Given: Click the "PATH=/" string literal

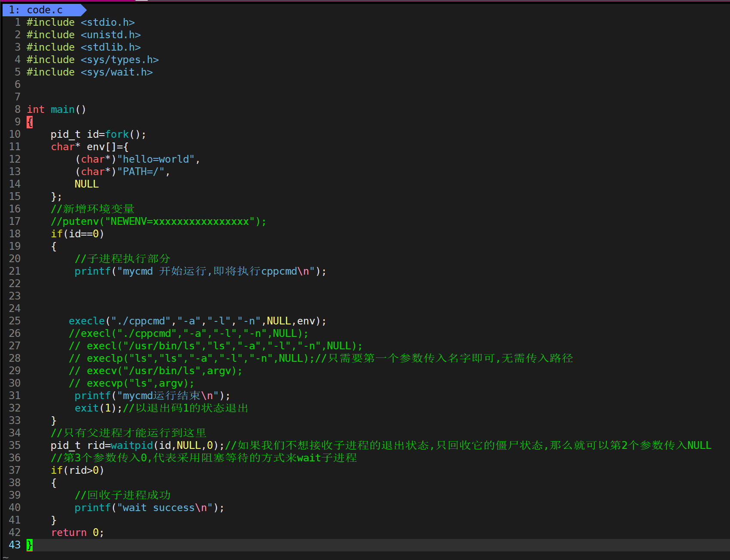Looking at the screenshot, I should coord(141,172).
